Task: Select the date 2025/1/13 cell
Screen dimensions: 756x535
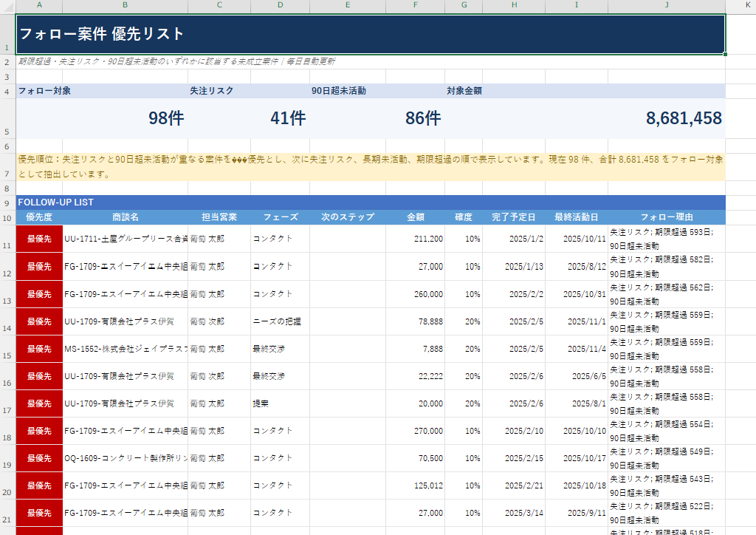Action: coord(514,266)
